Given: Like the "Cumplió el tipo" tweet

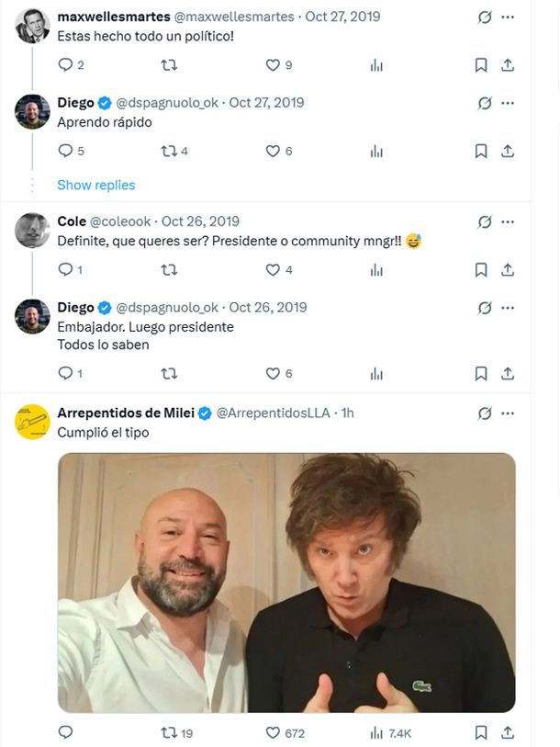Looking at the screenshot, I should (x=273, y=733).
